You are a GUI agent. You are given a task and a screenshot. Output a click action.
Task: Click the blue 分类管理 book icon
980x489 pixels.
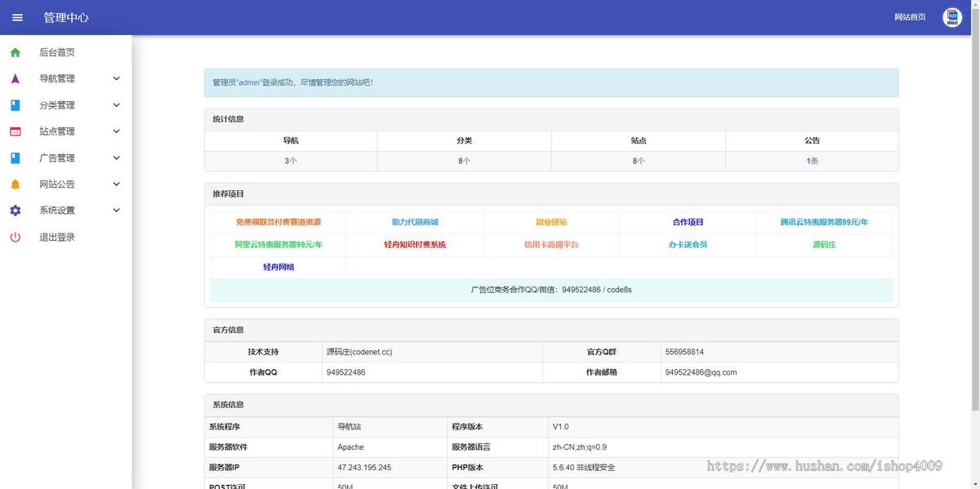click(16, 105)
